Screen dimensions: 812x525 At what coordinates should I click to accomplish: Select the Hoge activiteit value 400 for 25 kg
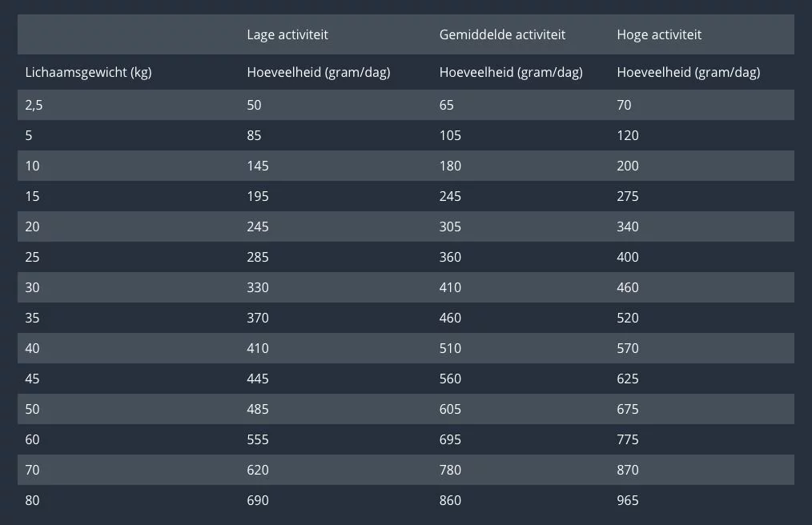point(628,257)
